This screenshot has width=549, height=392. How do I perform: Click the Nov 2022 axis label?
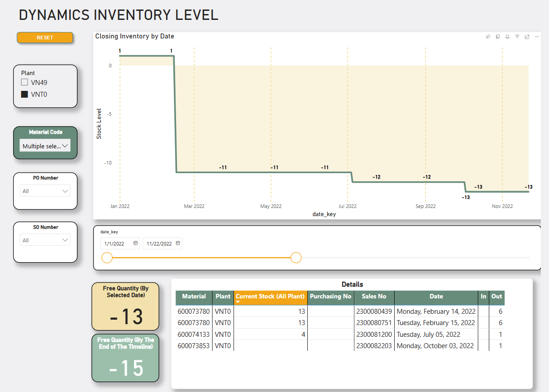(502, 206)
